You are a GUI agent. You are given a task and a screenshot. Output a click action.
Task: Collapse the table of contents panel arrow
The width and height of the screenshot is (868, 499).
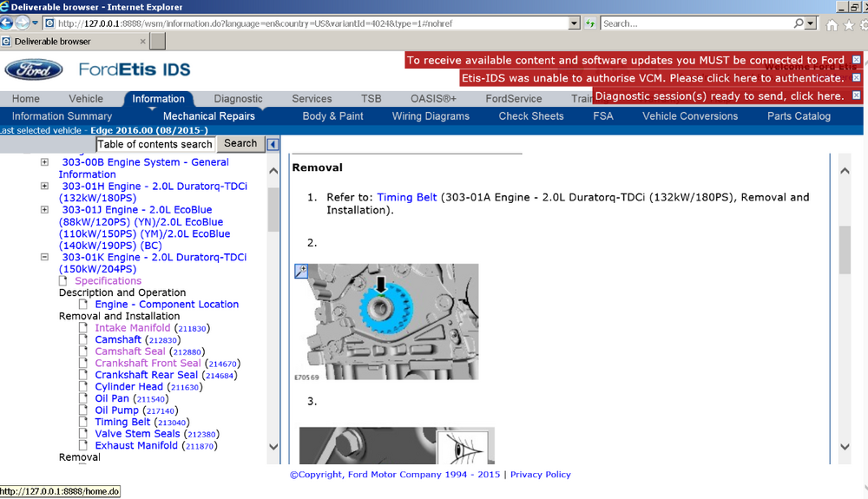pos(273,144)
